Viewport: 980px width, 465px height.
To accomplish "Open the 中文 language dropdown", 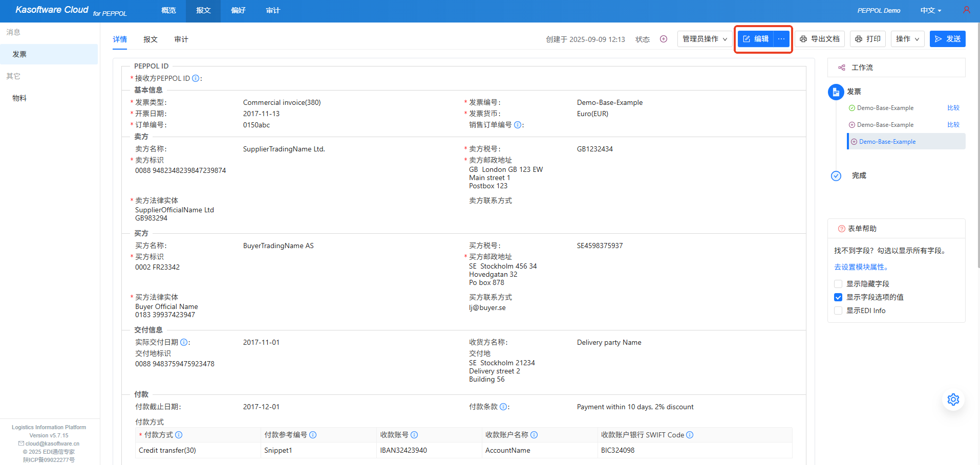I will (930, 10).
